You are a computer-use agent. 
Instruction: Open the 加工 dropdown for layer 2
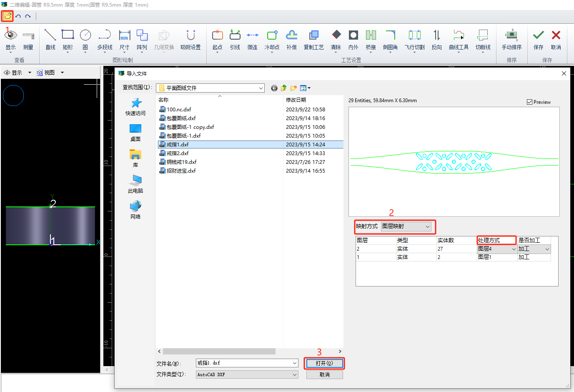pyautogui.click(x=547, y=249)
